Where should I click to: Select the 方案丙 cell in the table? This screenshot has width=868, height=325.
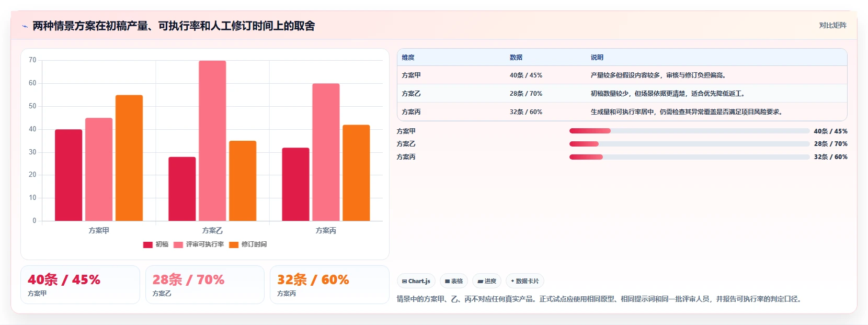click(411, 112)
